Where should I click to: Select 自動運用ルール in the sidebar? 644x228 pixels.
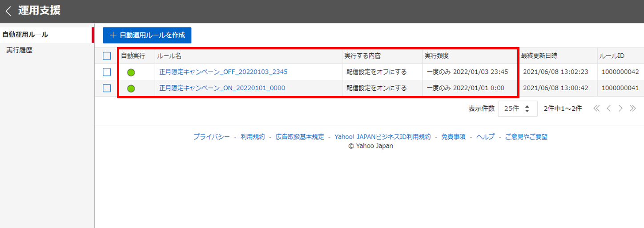25,35
